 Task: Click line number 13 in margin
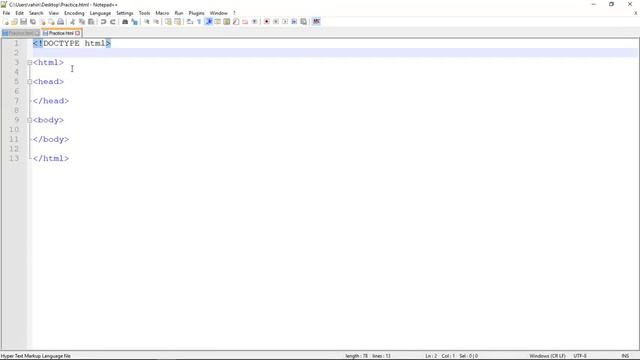tap(14, 158)
